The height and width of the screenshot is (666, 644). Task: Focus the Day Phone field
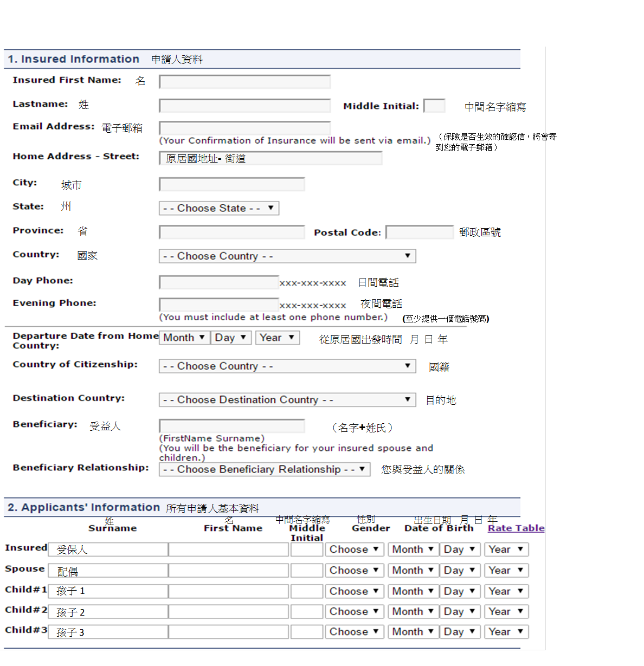219,282
